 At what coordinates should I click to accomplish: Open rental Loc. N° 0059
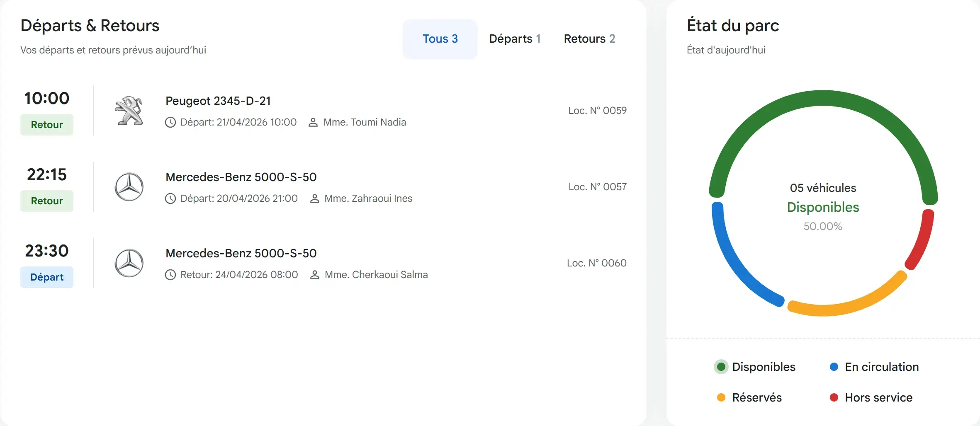pos(597,111)
